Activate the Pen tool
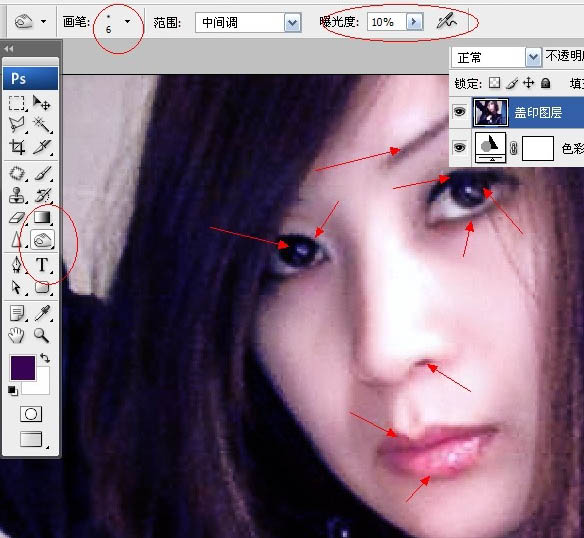The width and height of the screenshot is (584, 538). 16,265
